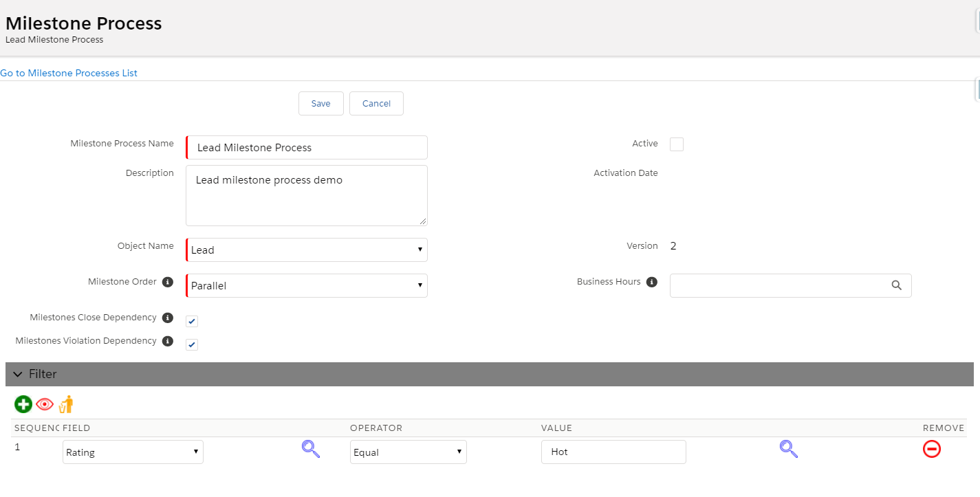980x497 pixels.
Task: Toggle Milestones Violation Dependency off
Action: 191,344
